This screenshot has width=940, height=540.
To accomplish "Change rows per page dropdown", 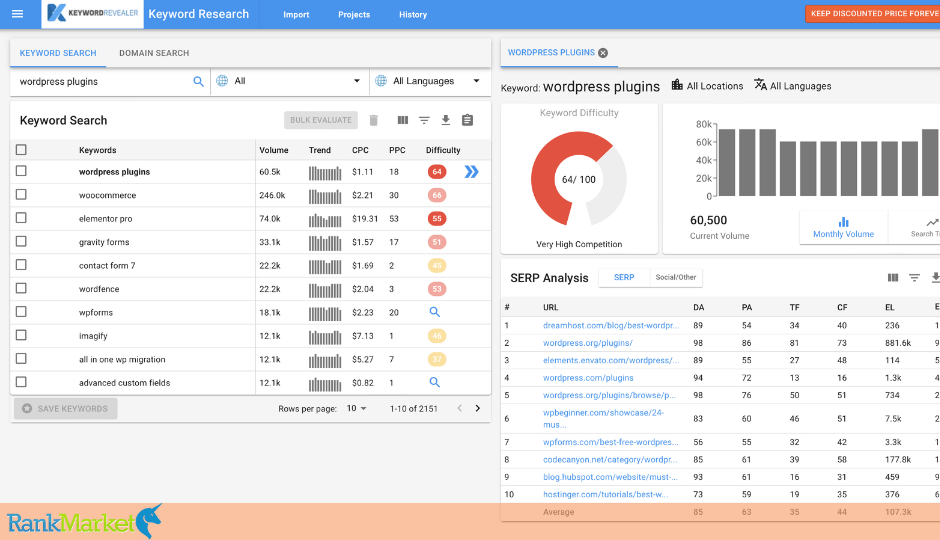I will point(357,408).
